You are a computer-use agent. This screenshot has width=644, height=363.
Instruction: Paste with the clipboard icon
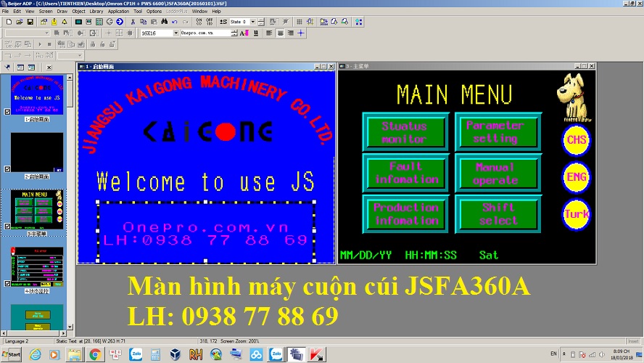click(154, 22)
